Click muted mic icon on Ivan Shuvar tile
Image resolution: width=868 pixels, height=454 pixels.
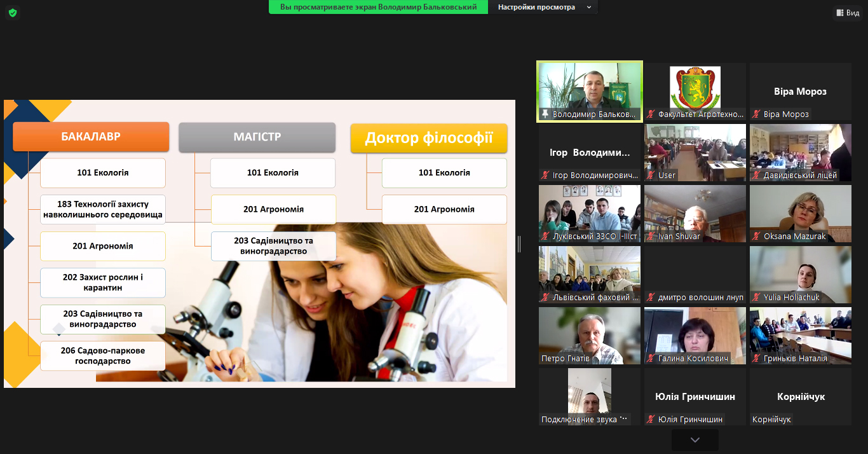pyautogui.click(x=651, y=237)
